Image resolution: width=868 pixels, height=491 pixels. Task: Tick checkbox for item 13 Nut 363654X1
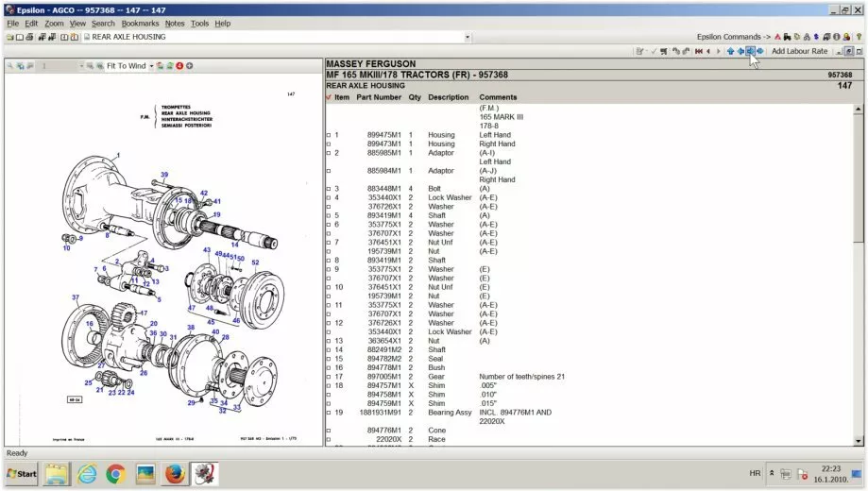[x=329, y=341]
